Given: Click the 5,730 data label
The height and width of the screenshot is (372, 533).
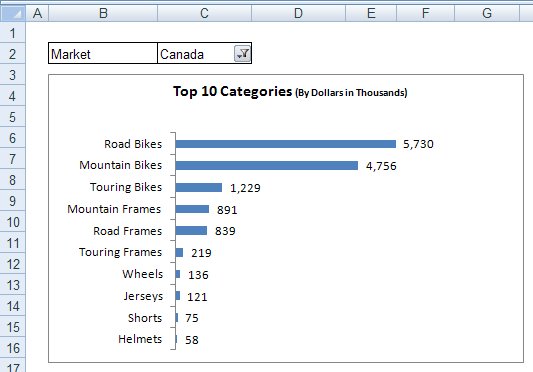Looking at the screenshot, I should pyautogui.click(x=418, y=144).
